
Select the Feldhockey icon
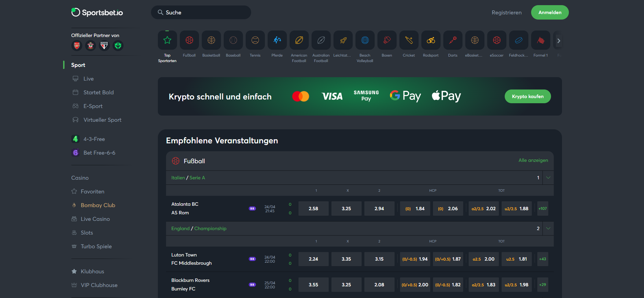519,40
